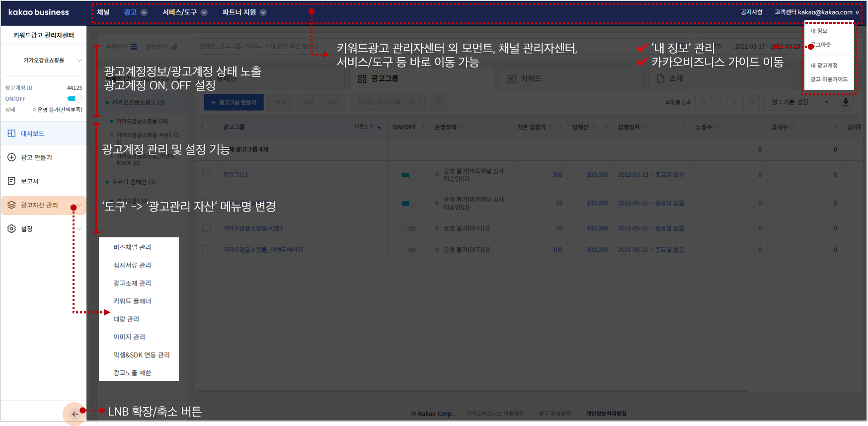The image size is (868, 426).
Task: Select 픽셀&SDK 연동 관리 from submenu
Action: (142, 355)
